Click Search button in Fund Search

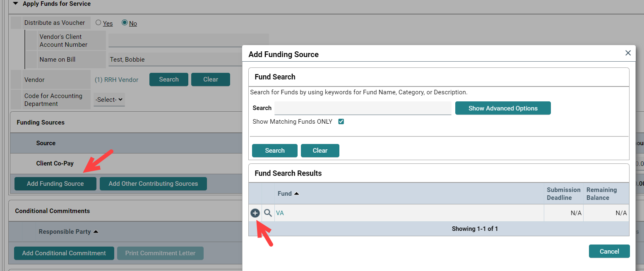click(x=275, y=151)
